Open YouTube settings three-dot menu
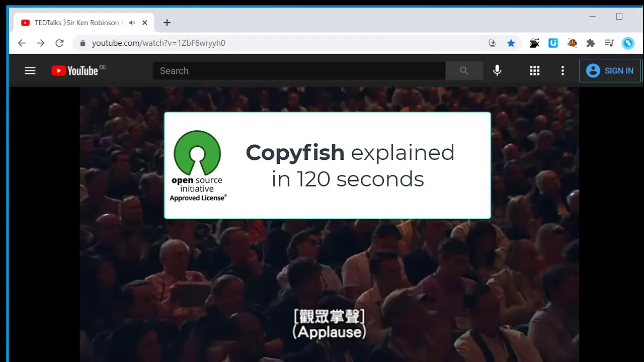Viewport: 644px width, 362px height. 562,71
